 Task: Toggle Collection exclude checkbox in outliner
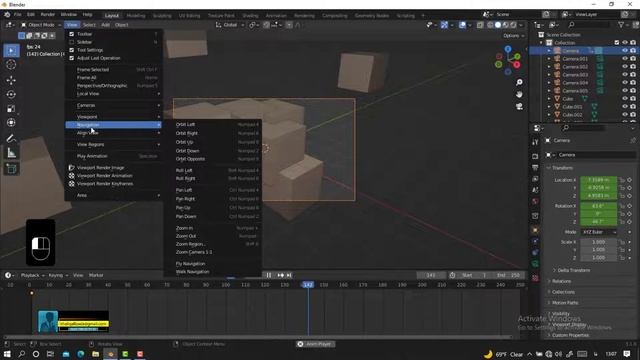pos(617,42)
